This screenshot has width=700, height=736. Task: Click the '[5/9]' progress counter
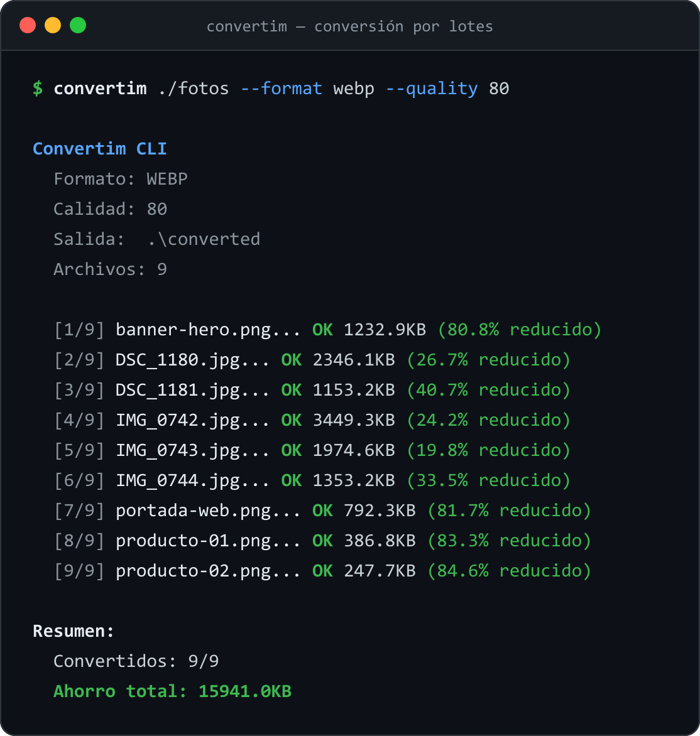tap(79, 450)
